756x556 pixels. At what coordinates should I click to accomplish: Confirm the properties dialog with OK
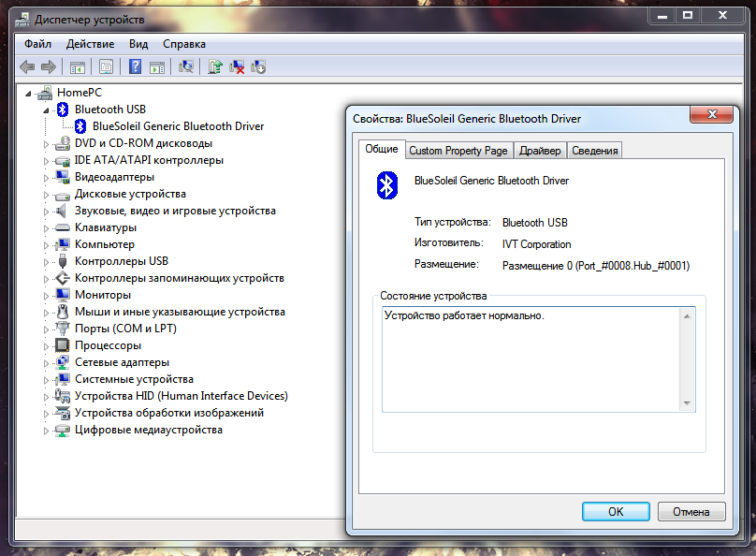coord(616,512)
